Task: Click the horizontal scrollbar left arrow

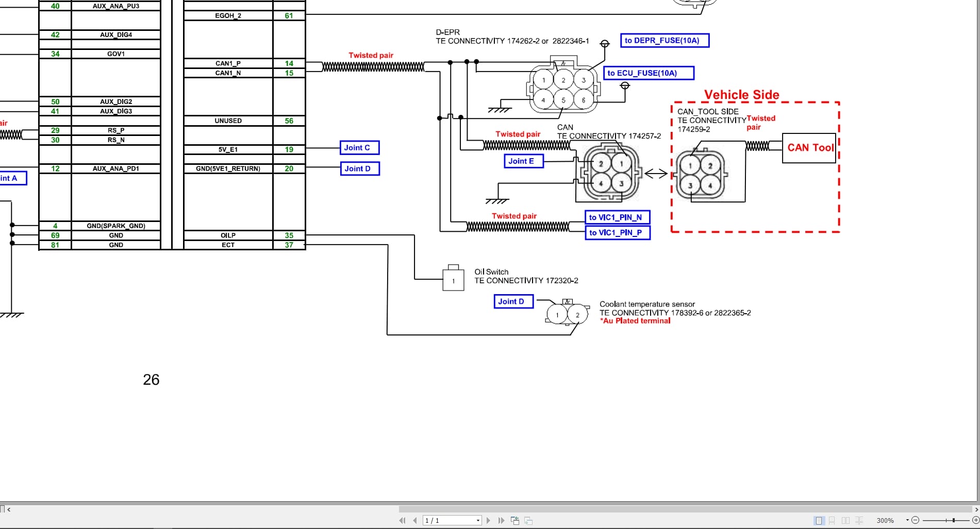Action: (9, 509)
